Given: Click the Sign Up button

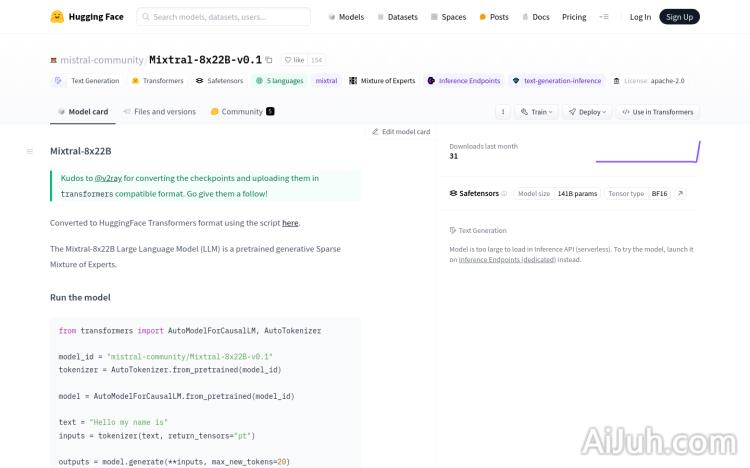Looking at the screenshot, I should pos(679,17).
